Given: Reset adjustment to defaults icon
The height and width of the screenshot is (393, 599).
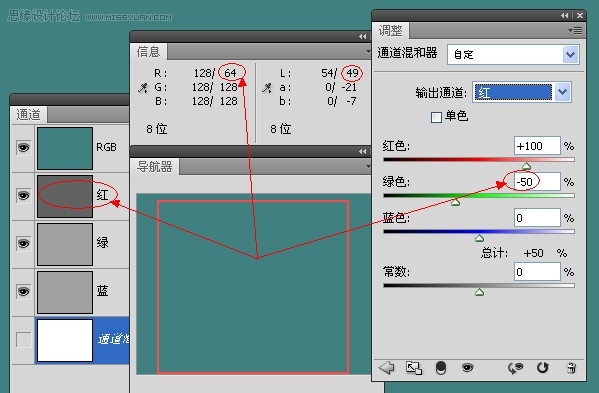Looking at the screenshot, I should pos(542,368).
